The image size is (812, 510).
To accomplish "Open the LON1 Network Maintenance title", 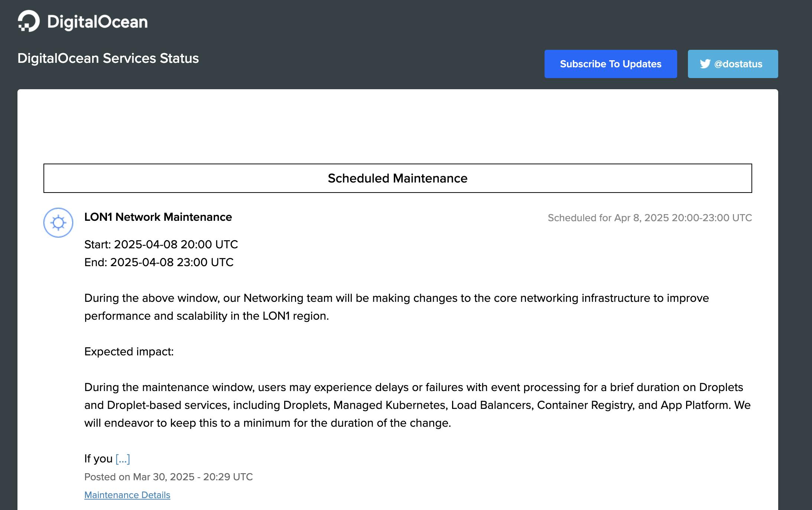I will [x=158, y=217].
